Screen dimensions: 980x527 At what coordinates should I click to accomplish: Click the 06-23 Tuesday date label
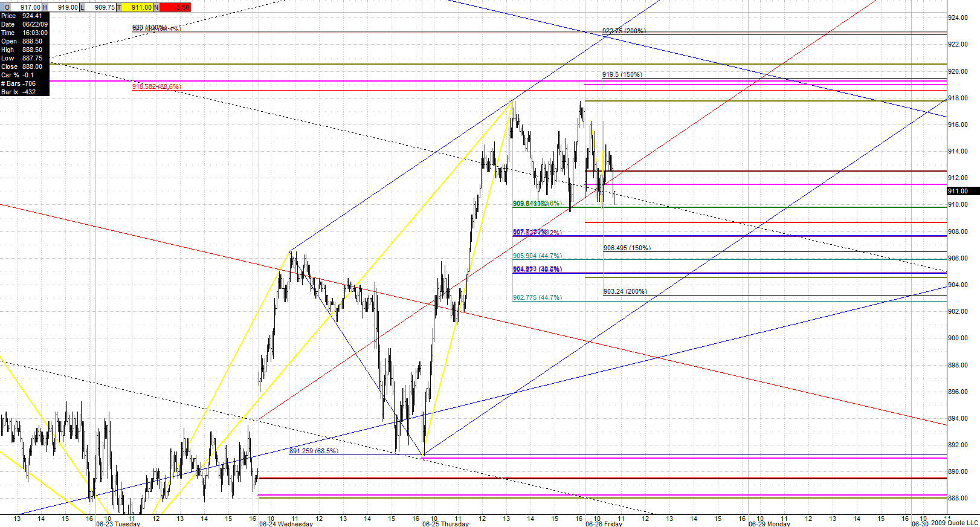pyautogui.click(x=118, y=524)
